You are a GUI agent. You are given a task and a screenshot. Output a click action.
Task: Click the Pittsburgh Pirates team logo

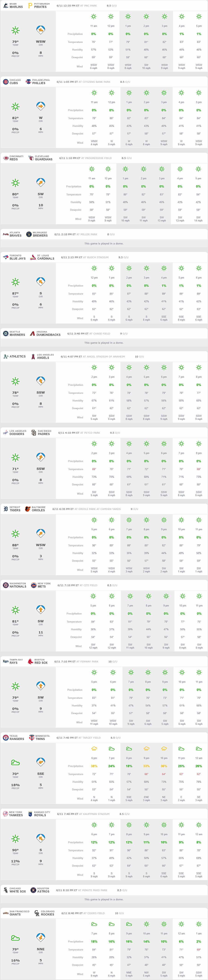[x=30, y=6]
